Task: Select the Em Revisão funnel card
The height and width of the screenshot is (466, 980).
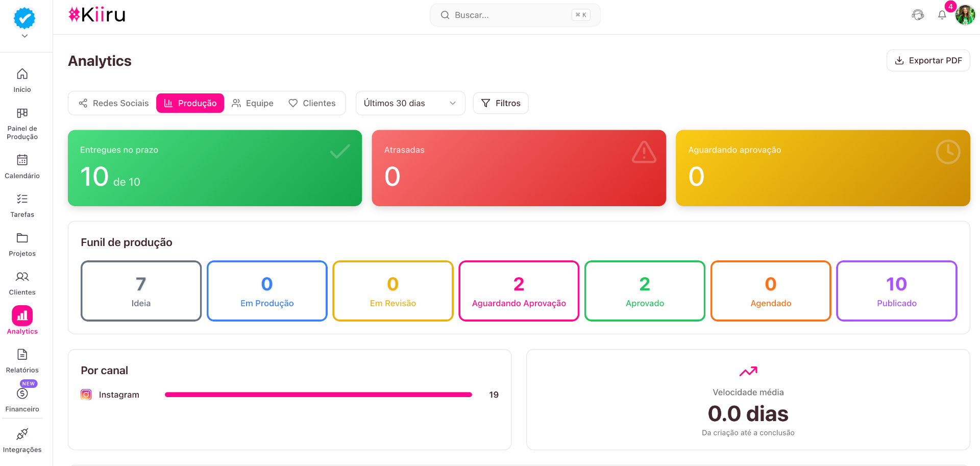Action: point(393,291)
